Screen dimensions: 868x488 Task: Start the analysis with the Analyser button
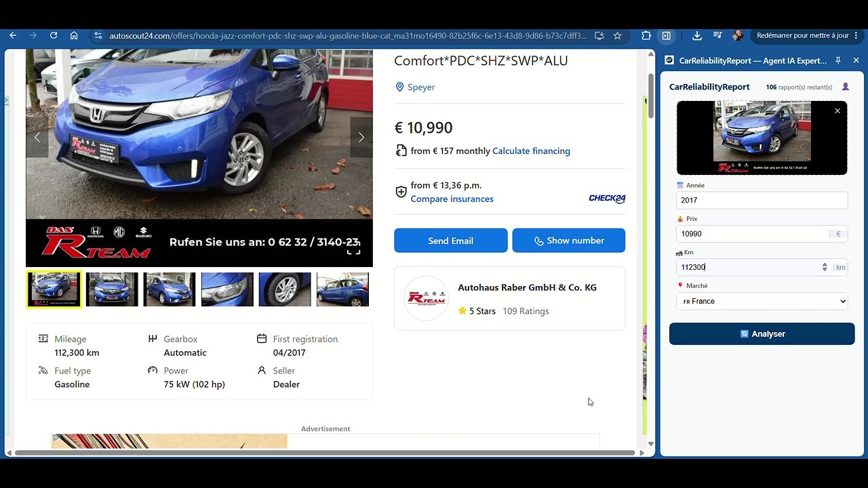coord(762,333)
